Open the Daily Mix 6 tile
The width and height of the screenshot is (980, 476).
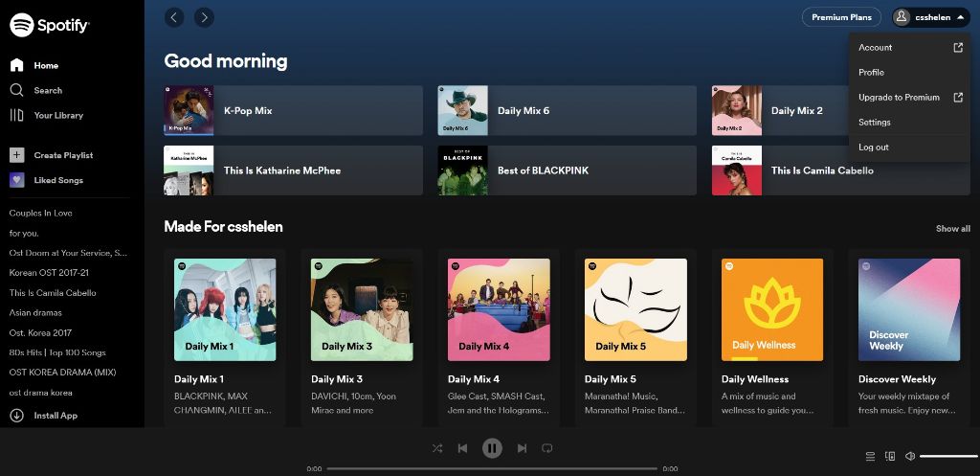click(x=567, y=111)
